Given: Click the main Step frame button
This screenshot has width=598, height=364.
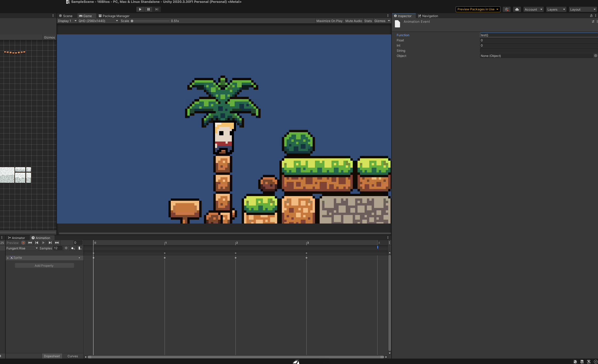Looking at the screenshot, I should pyautogui.click(x=157, y=9).
